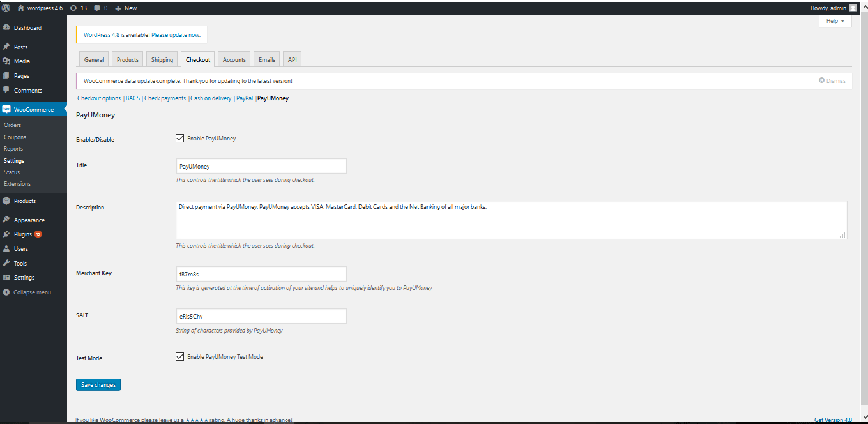Click into the Merchant Key field
This screenshot has height=424, width=868.
[x=261, y=274]
